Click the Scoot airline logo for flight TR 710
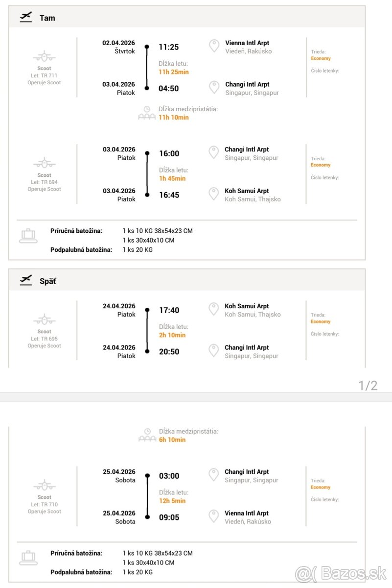 (x=44, y=486)
